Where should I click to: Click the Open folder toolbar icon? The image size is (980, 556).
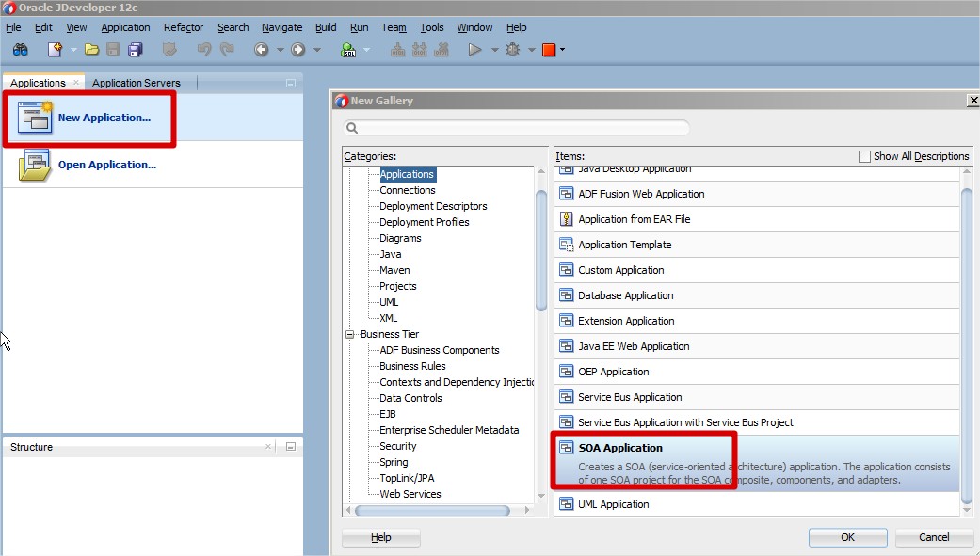point(91,50)
